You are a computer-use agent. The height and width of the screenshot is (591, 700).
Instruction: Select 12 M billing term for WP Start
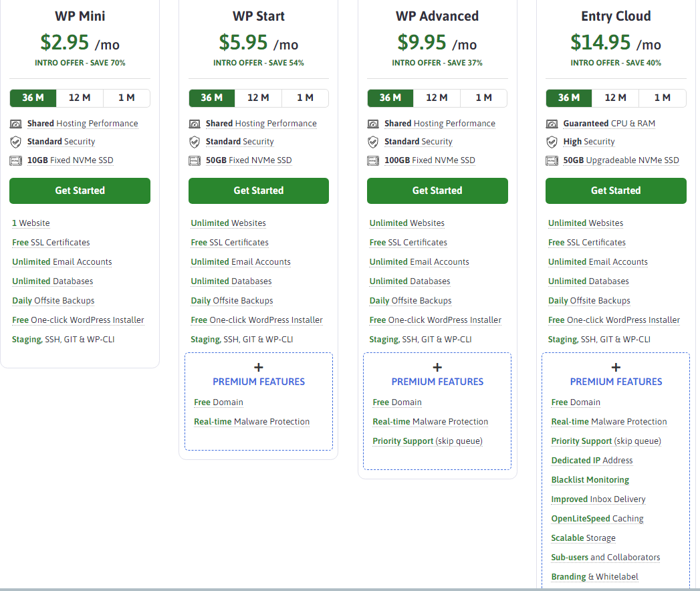point(259,98)
